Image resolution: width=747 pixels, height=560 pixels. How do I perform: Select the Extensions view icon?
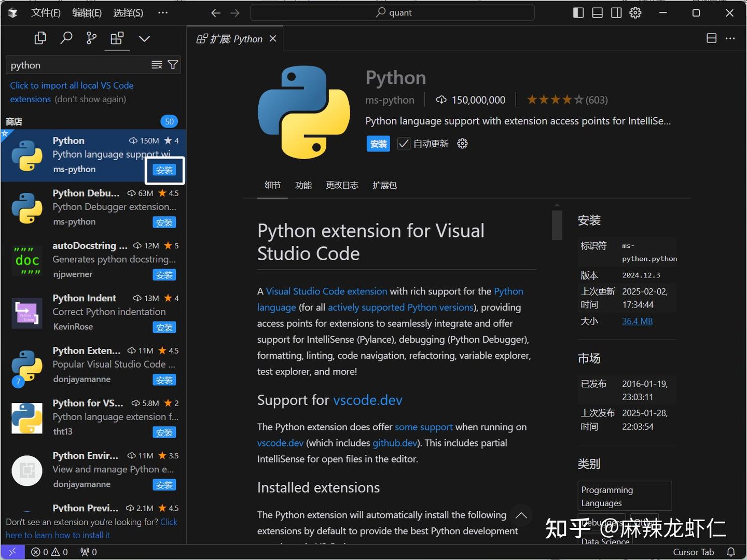pos(117,38)
